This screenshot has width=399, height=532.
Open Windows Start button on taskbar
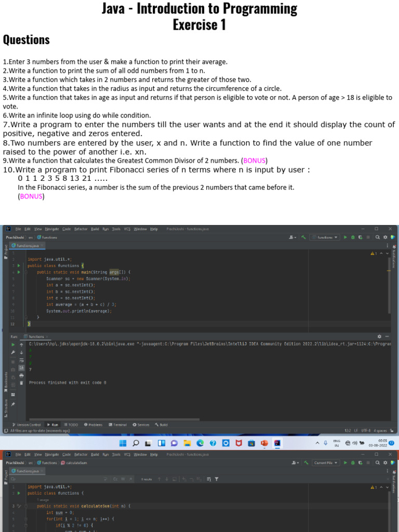pos(123,443)
